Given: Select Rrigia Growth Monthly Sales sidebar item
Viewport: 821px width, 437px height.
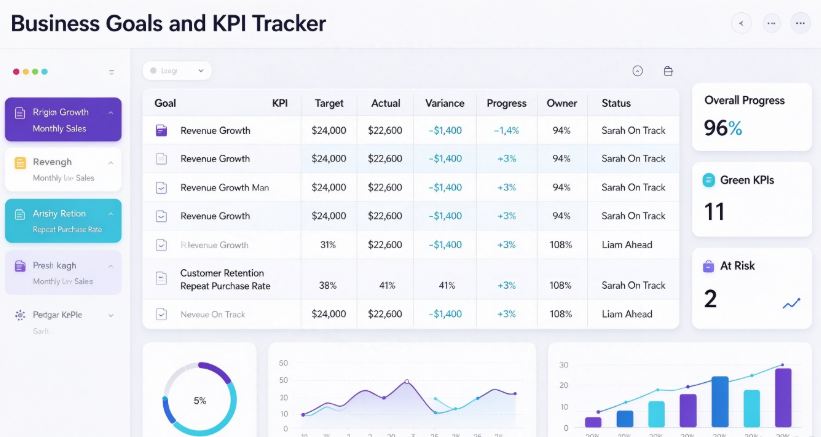Looking at the screenshot, I should coord(63,119).
